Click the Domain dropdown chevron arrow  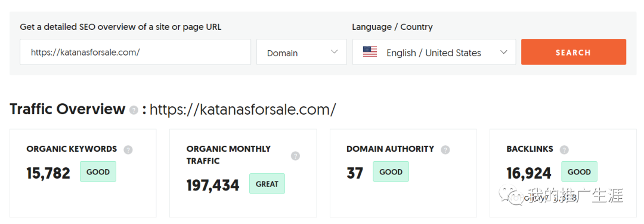334,52
